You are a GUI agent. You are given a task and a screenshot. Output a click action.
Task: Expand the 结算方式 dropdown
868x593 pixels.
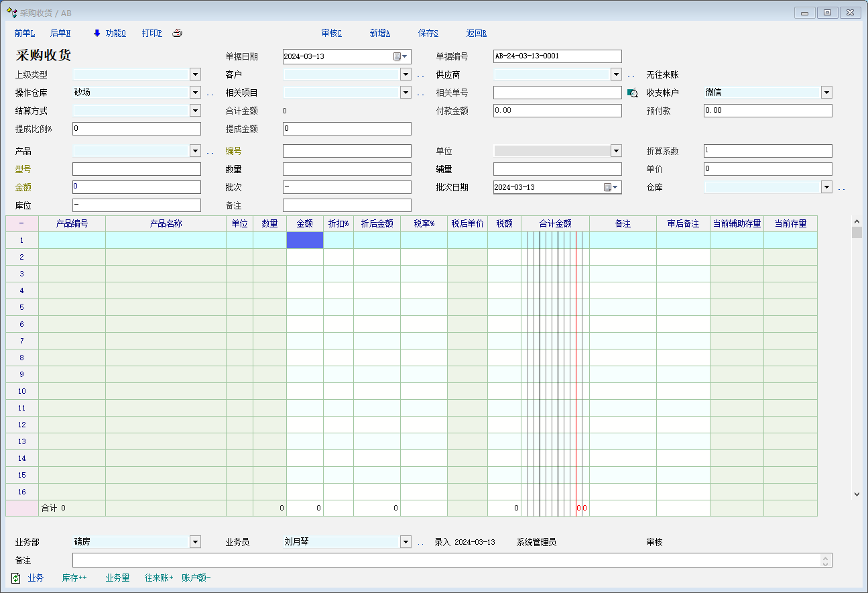(195, 110)
